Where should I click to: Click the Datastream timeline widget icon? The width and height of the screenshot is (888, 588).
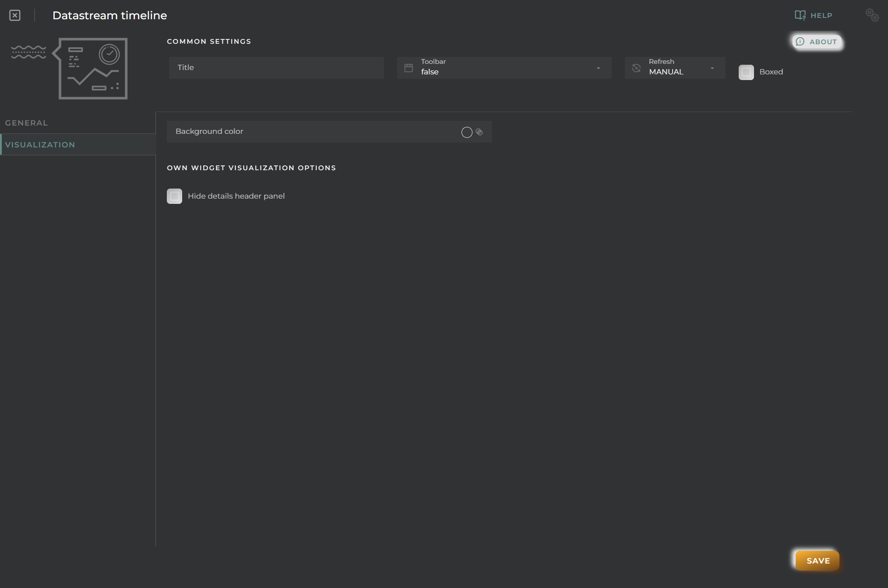[x=92, y=69]
